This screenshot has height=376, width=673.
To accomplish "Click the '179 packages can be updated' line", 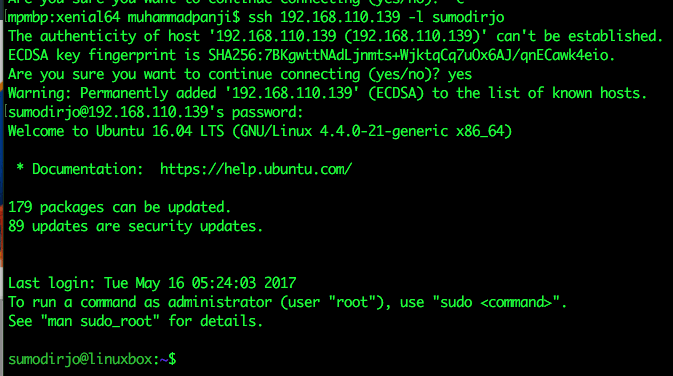I will (119, 207).
